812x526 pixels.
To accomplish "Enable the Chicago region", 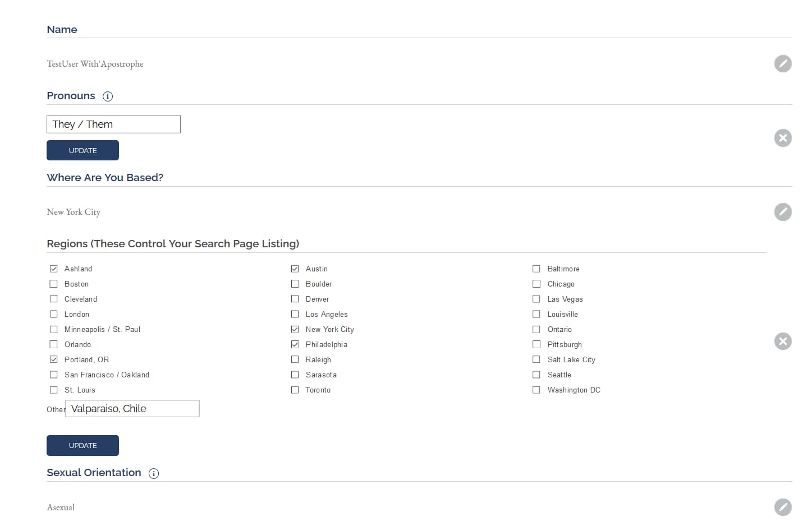I will [536, 284].
